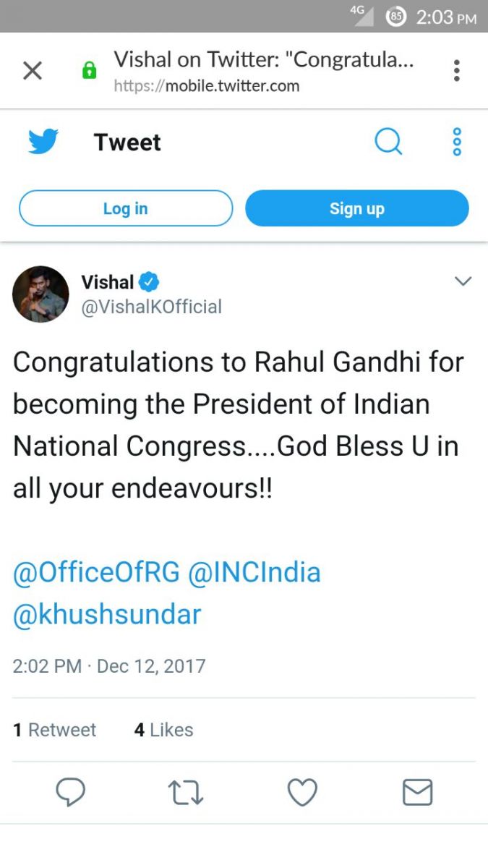Retweet using the arrows icon

[186, 792]
